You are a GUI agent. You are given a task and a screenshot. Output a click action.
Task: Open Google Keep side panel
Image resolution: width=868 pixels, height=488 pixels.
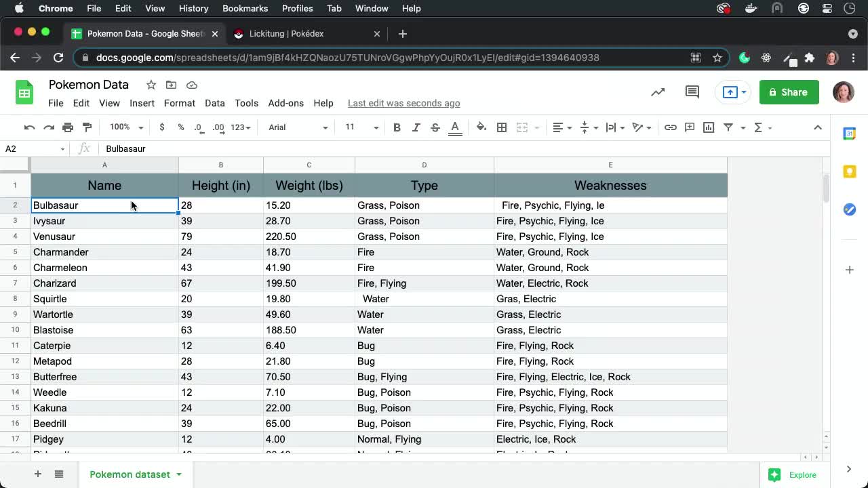[849, 172]
